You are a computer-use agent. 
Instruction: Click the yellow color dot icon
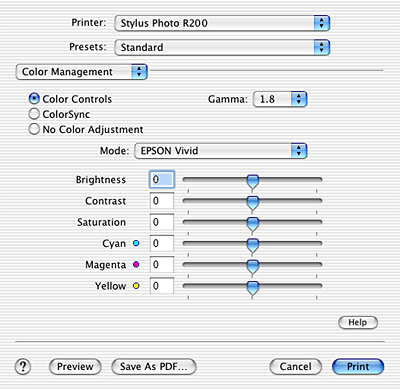click(x=136, y=286)
